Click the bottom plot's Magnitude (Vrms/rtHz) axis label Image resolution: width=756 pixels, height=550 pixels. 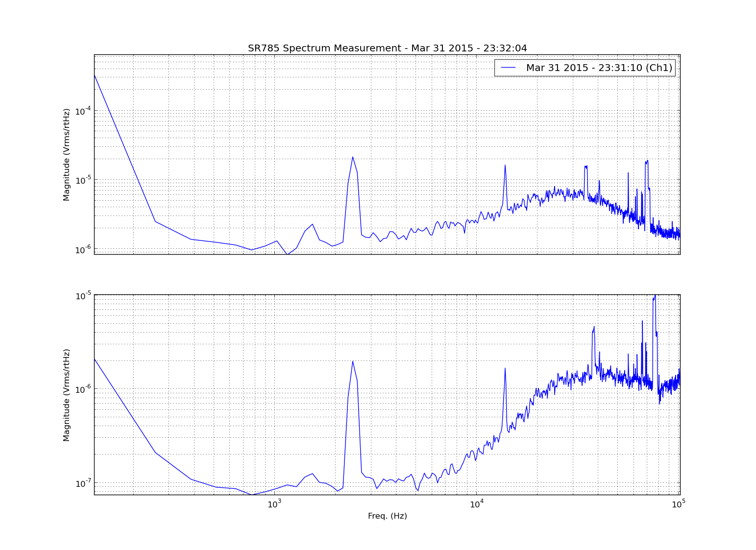[x=67, y=395]
